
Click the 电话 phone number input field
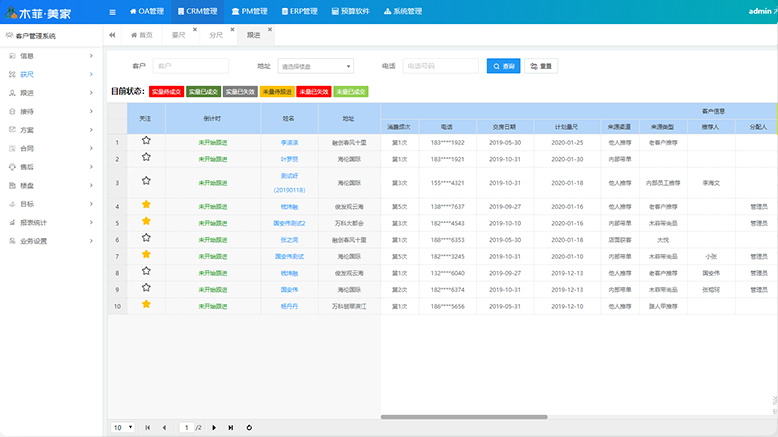[440, 66]
